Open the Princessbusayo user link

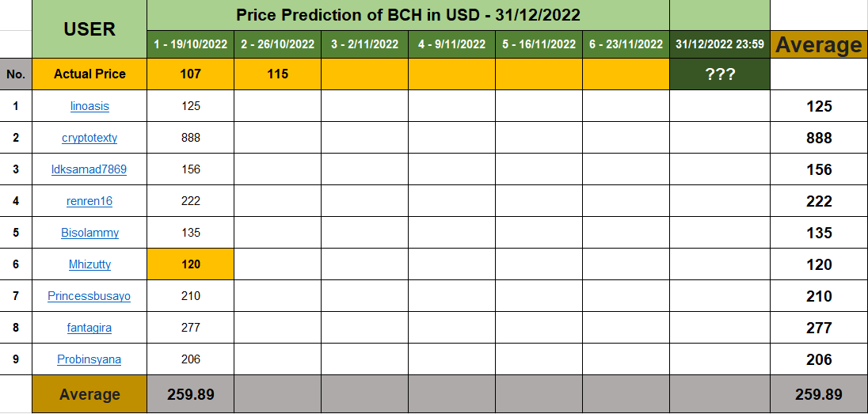pos(89,296)
